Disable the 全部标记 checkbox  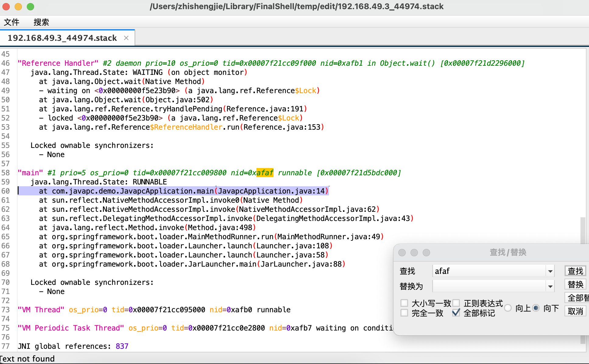coord(456,313)
